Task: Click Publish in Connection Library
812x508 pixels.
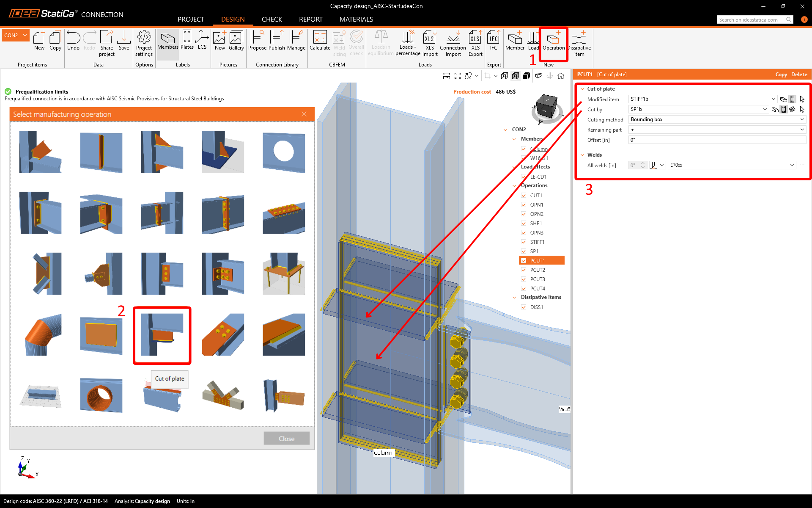Action: point(277,41)
